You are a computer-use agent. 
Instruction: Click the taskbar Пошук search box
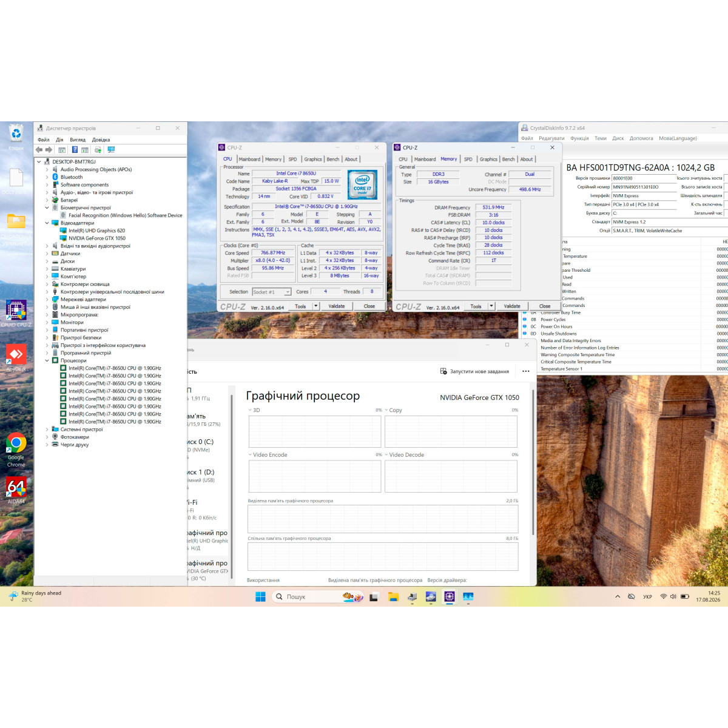318,597
